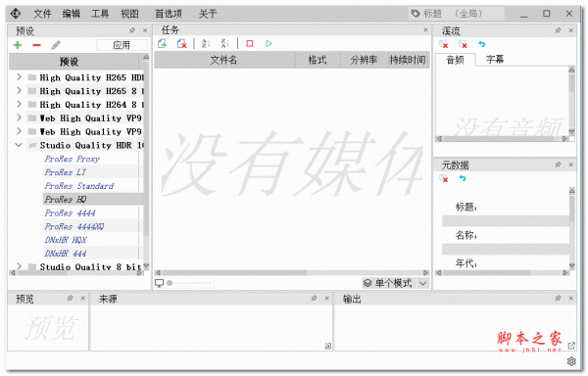Viewport: 588px width, 376px height.
Task: Clear metadata icon in 元数据 panel
Action: point(444,178)
